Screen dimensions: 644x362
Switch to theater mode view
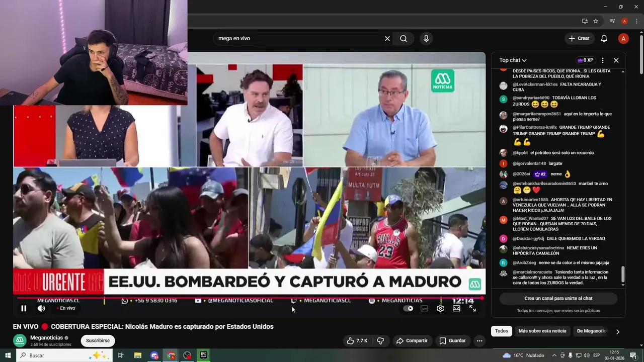coord(456,308)
